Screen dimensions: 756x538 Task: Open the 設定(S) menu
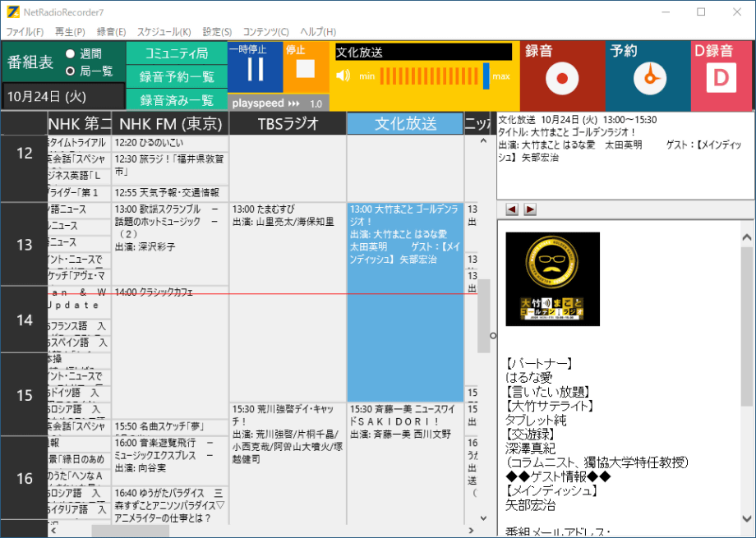[217, 32]
